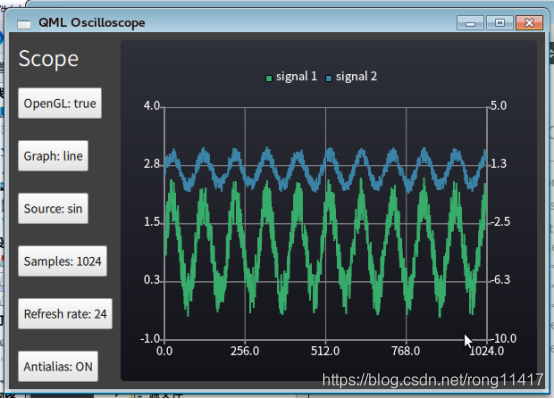Change the Refresh rate: 24 button

pyautogui.click(x=65, y=314)
